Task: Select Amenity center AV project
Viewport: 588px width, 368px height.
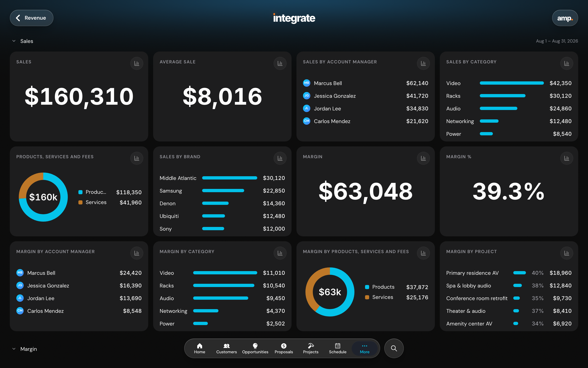Action: (509, 323)
